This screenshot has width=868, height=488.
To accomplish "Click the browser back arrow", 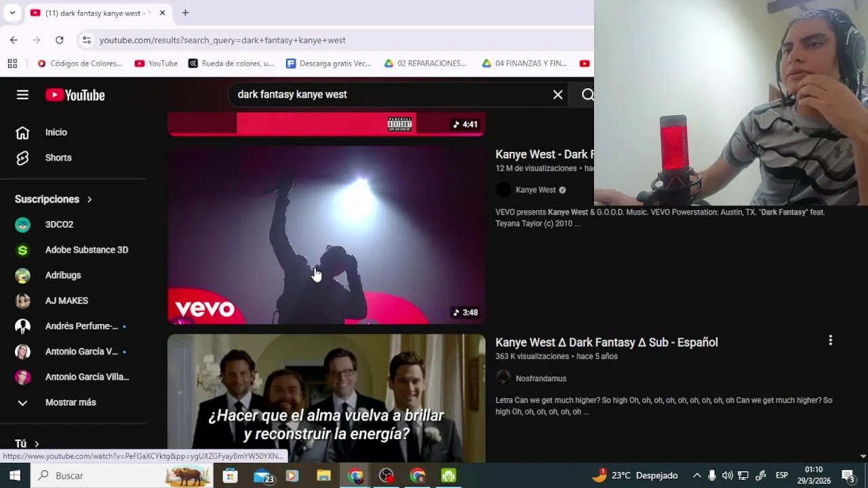I will [14, 40].
